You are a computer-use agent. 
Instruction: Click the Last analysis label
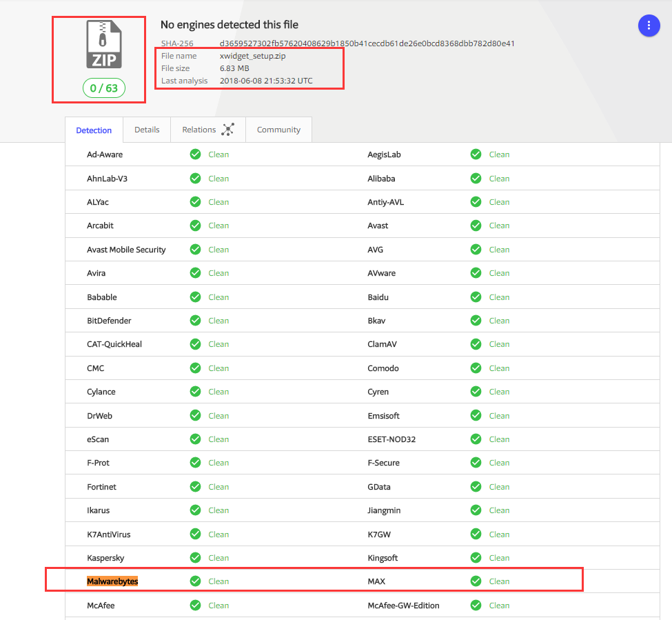(184, 81)
